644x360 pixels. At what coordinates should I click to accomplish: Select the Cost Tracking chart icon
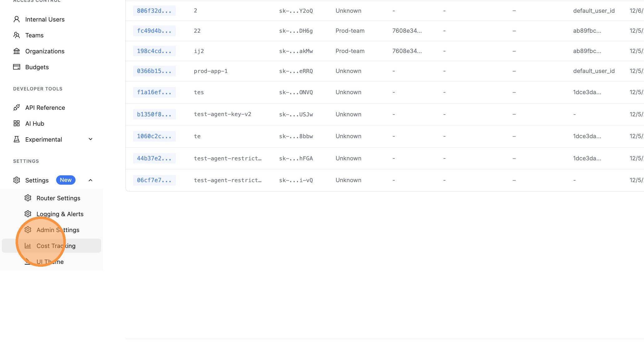(x=28, y=246)
